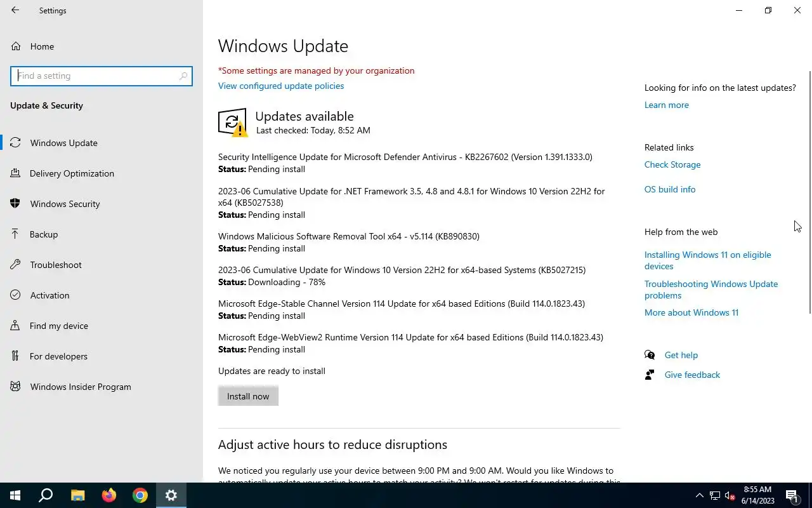Screen dimensions: 812x508
Task: Click the Delivery Optimization icon in the sidebar
Action: [x=15, y=173]
